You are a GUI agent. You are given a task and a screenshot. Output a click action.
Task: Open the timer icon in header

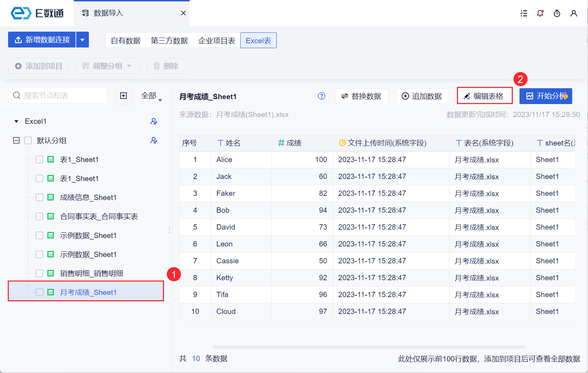click(x=557, y=13)
